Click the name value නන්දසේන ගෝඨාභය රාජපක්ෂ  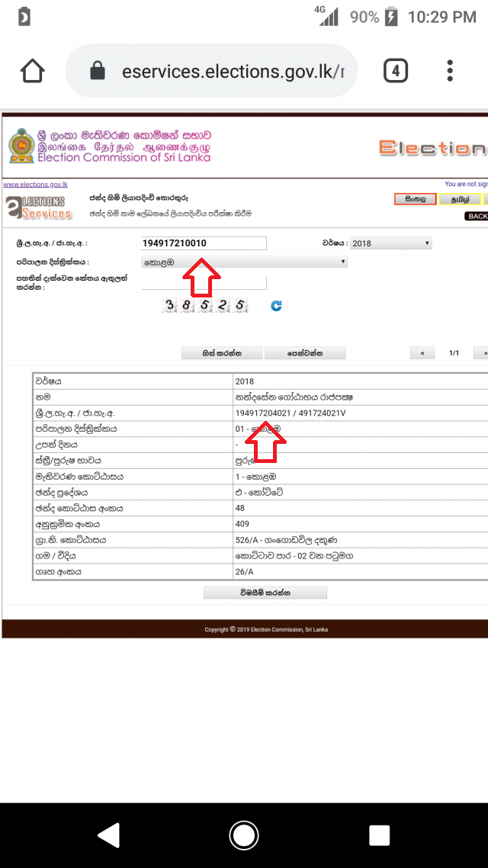point(294,397)
